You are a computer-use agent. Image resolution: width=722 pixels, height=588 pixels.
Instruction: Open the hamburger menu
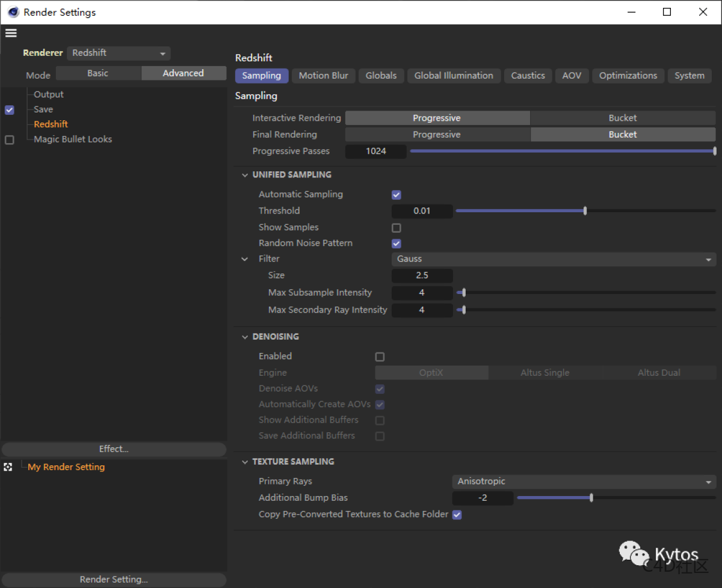tap(11, 32)
